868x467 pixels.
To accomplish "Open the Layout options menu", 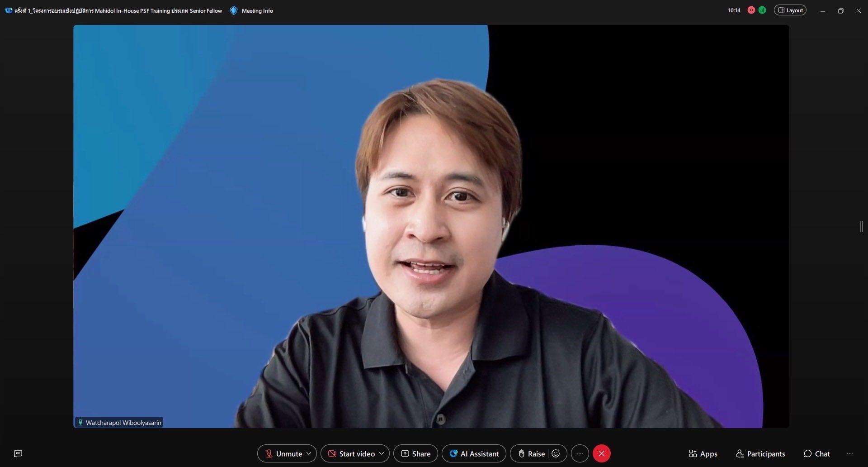I will click(x=790, y=10).
